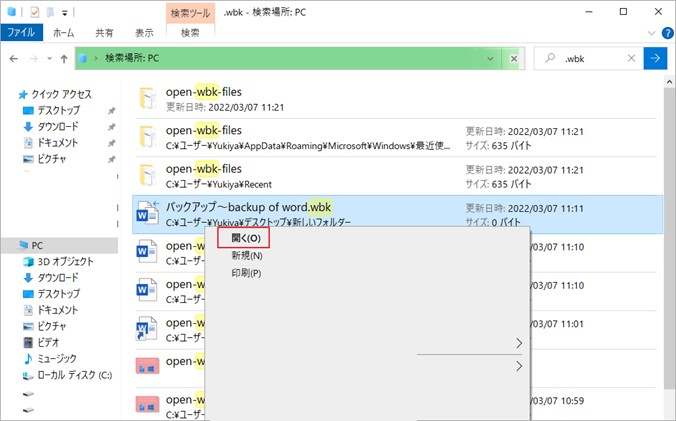Click Word icon of 11:01 shortcut result

pyautogui.click(x=147, y=329)
